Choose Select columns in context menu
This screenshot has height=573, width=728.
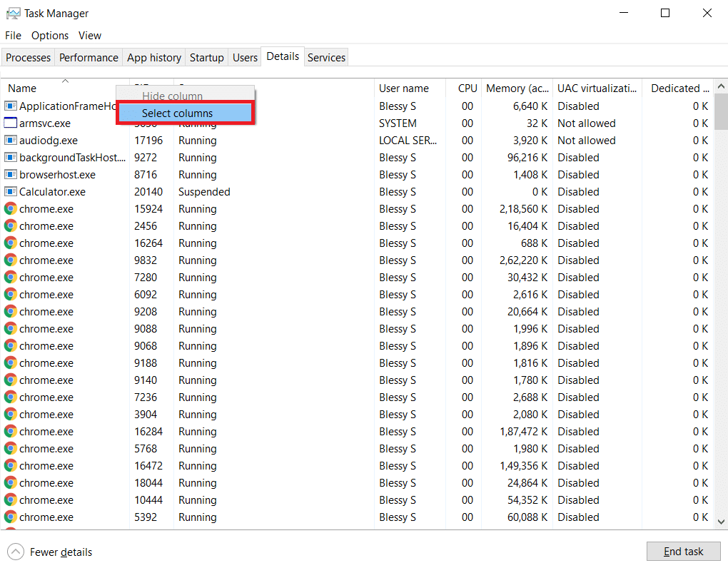(x=184, y=113)
